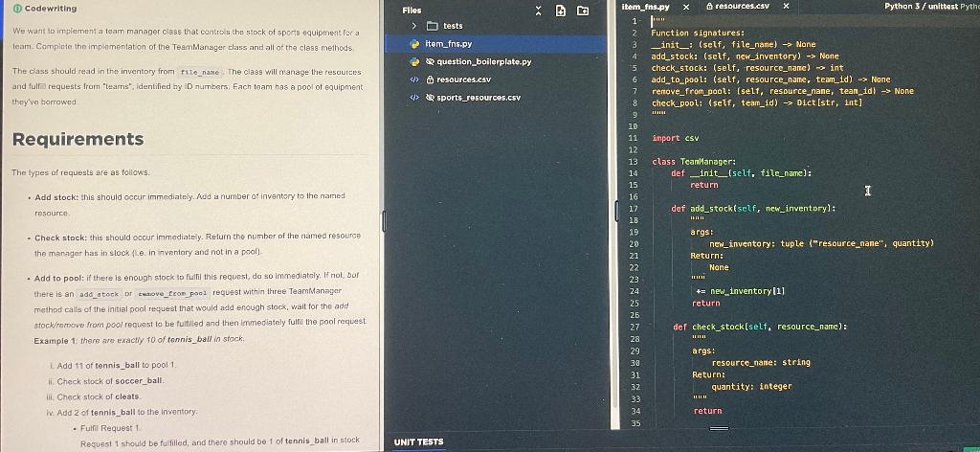Image resolution: width=980 pixels, height=452 pixels.
Task: Open question_boilerplate.py in file tree
Action: (483, 62)
